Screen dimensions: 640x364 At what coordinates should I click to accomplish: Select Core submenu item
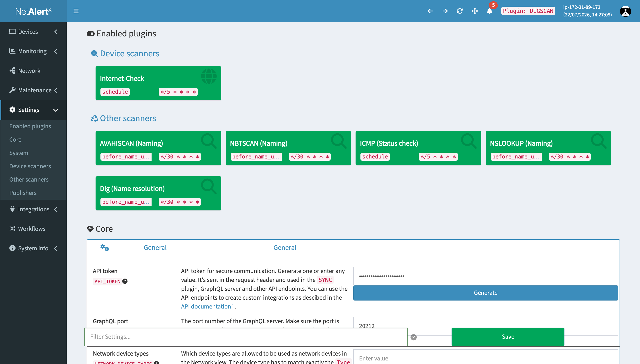tap(15, 140)
